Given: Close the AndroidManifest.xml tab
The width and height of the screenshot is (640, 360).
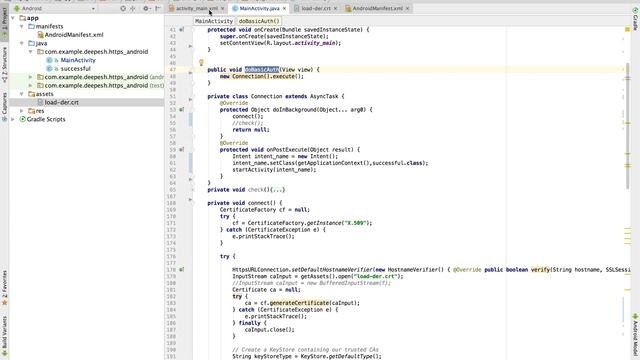Looking at the screenshot, I should tap(407, 8).
